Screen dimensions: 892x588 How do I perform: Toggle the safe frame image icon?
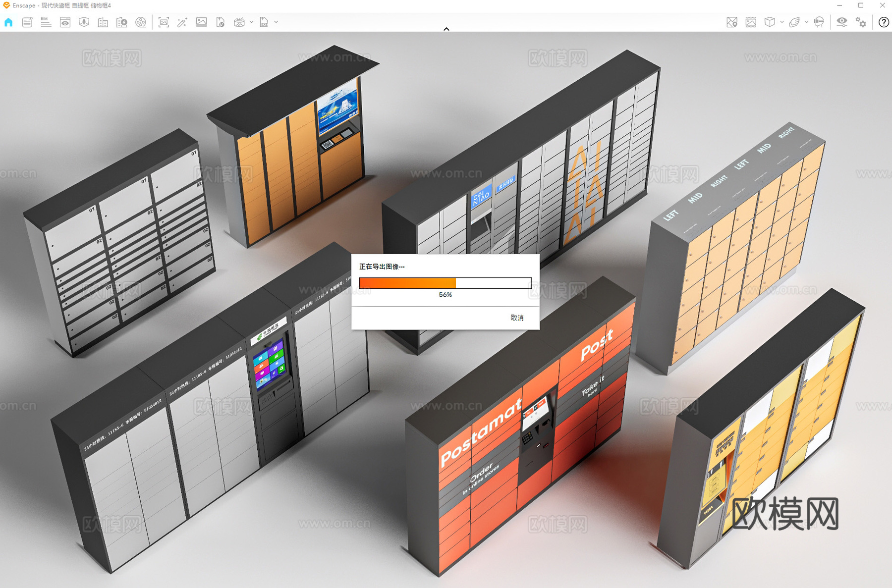pyautogui.click(x=751, y=22)
